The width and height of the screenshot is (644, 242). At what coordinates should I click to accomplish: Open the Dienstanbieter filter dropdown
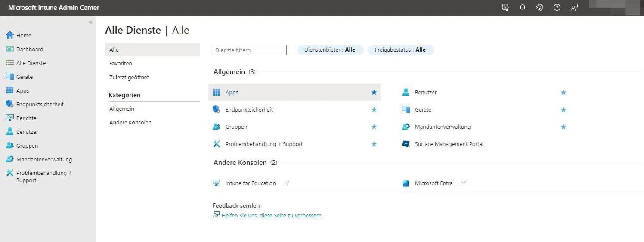click(x=330, y=50)
